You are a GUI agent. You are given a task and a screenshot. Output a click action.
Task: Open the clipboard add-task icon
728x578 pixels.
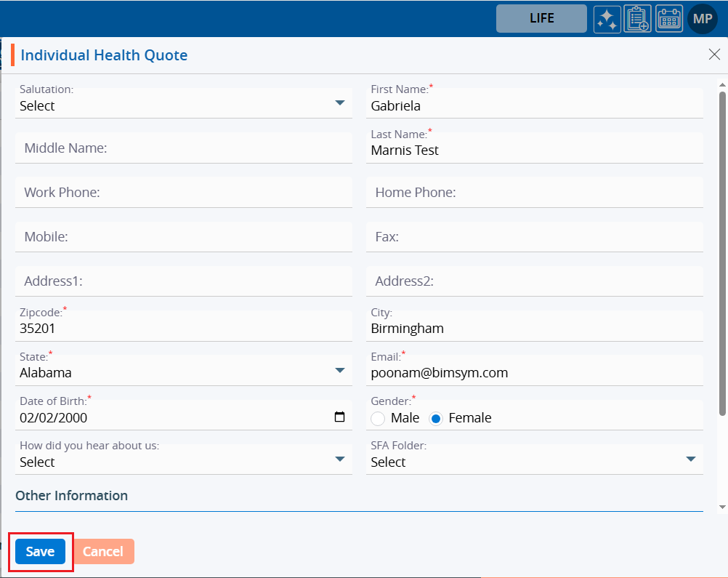click(638, 19)
